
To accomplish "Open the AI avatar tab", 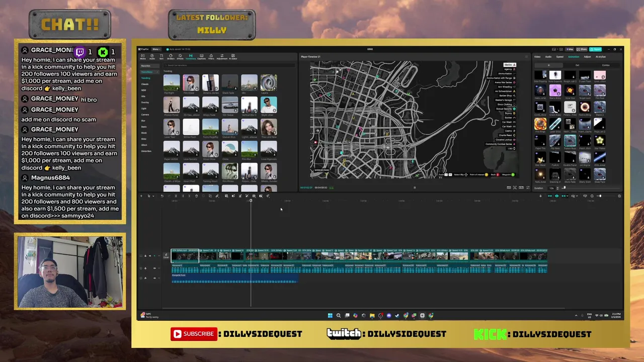I will pos(233,57).
